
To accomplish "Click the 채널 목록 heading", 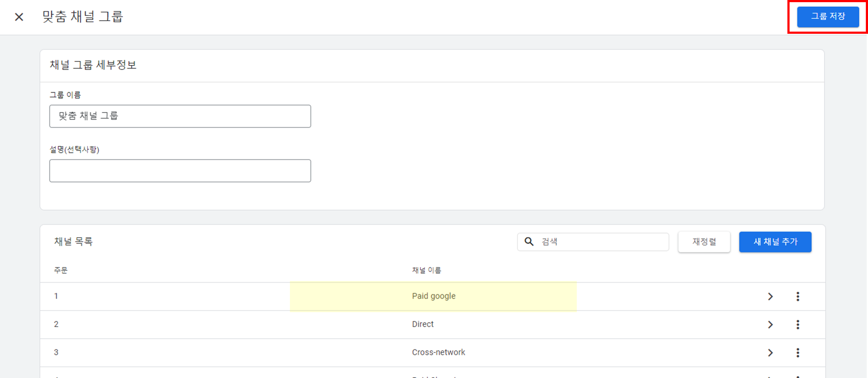I will pos(73,242).
